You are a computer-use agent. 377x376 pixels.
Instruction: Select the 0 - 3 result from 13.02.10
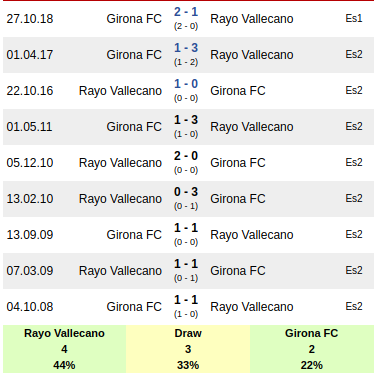point(186,192)
